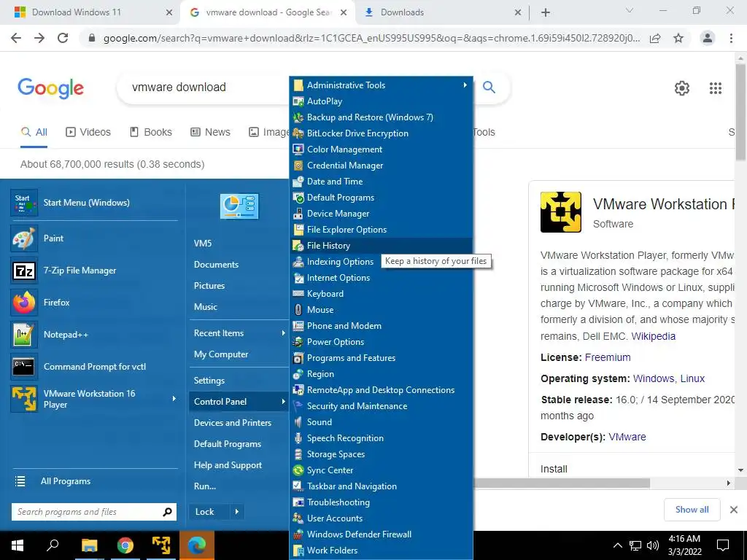Click the page's vertical scrollbar

tap(740, 112)
